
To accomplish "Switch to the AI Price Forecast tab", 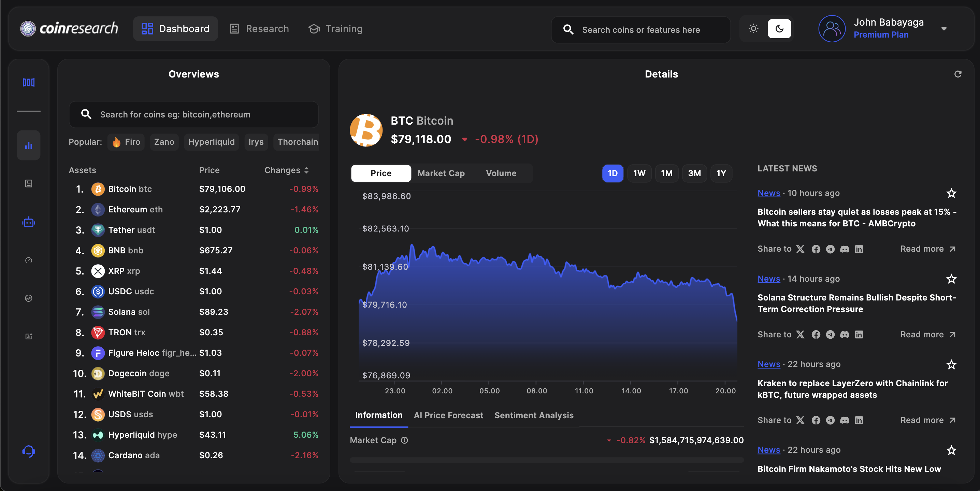I will coord(448,415).
